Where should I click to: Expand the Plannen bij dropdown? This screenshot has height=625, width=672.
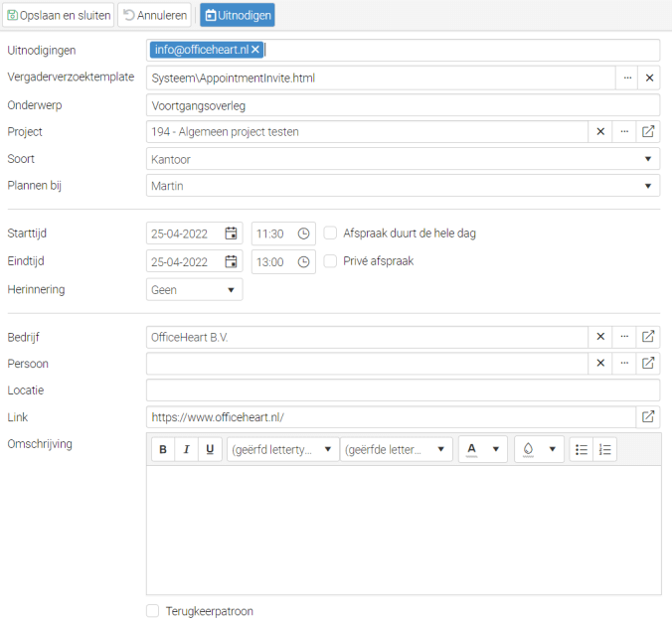[x=648, y=186]
